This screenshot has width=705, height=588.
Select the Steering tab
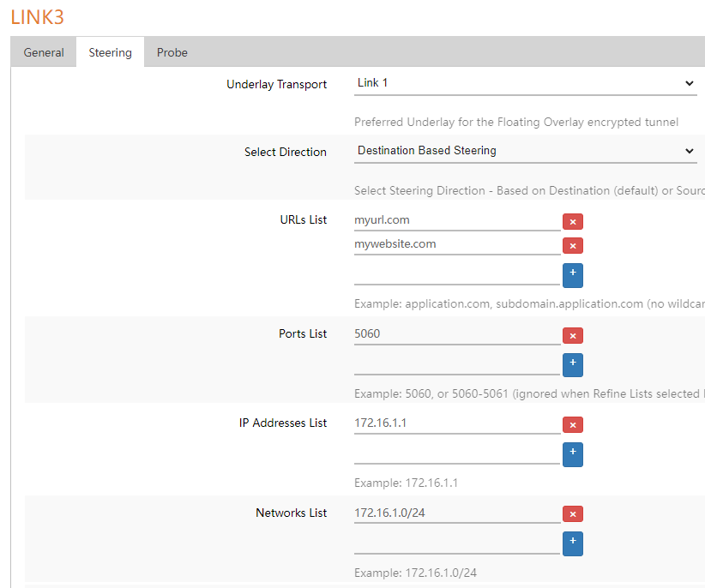[110, 52]
